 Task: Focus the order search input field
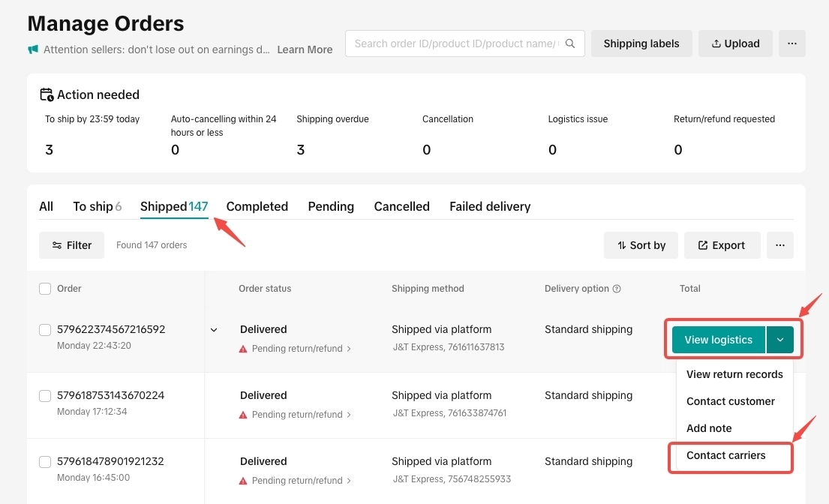(x=456, y=43)
